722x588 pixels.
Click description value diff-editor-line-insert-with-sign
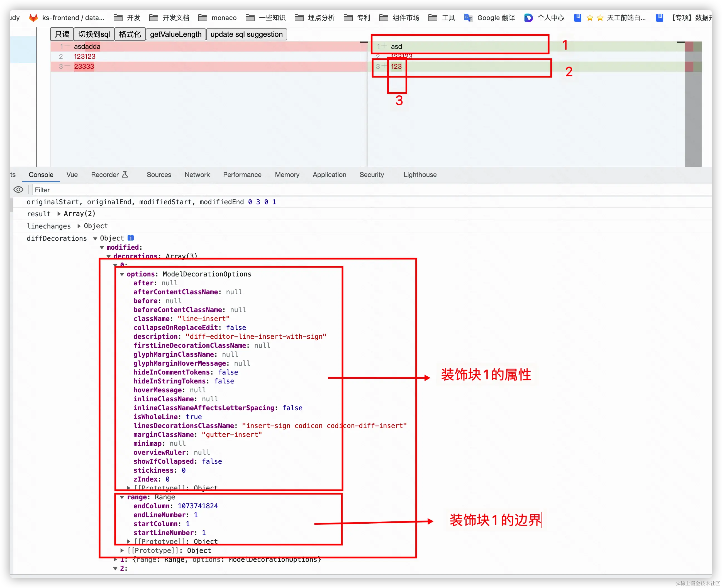coord(256,337)
